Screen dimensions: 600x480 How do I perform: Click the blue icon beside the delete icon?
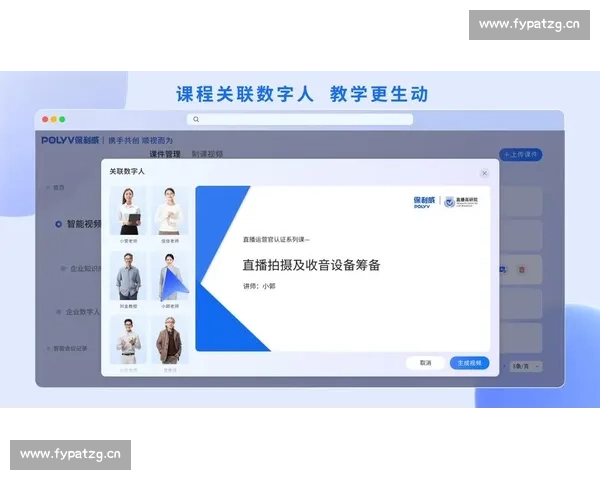pos(503,270)
